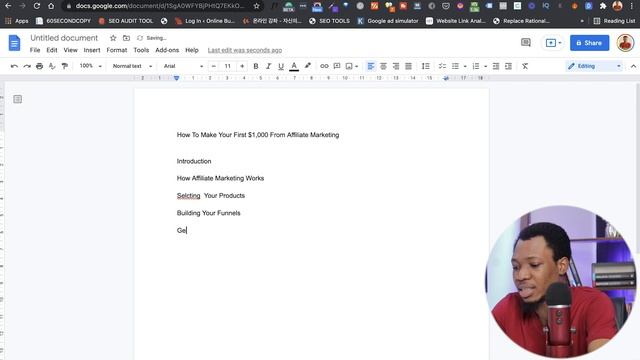640x360 pixels.
Task: Open the Tools menu
Action: click(141, 50)
